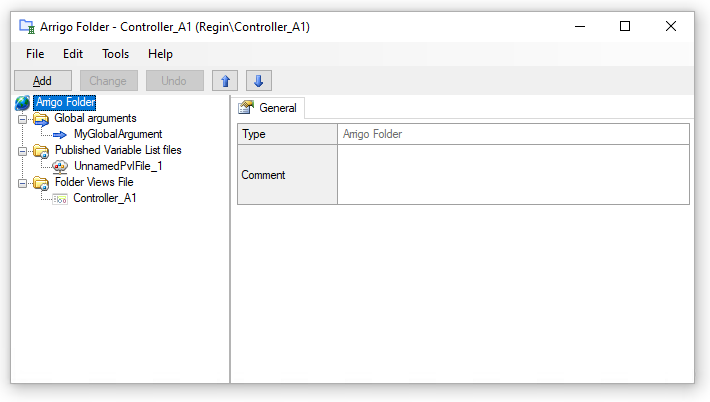Open the File menu
The image size is (710, 402).
(x=35, y=54)
